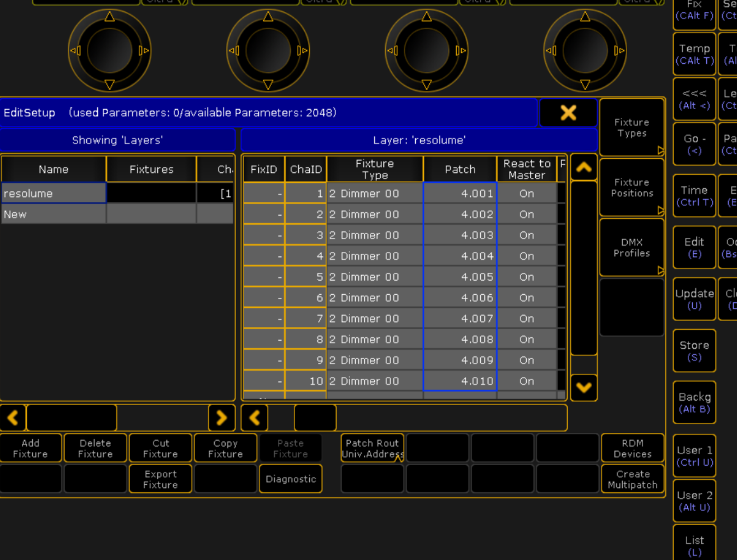The image size is (737, 560).
Task: Open Patch Rout Univ.Address options
Action: [372, 448]
